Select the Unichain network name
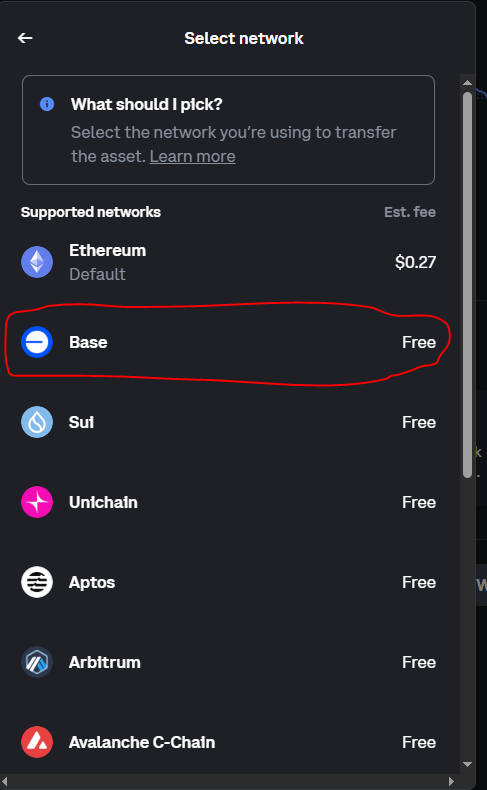Viewport: 487px width, 790px height. (x=103, y=502)
